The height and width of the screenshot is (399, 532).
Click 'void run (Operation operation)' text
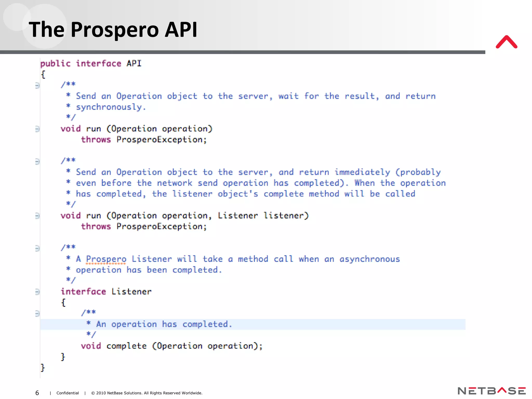pos(137,129)
